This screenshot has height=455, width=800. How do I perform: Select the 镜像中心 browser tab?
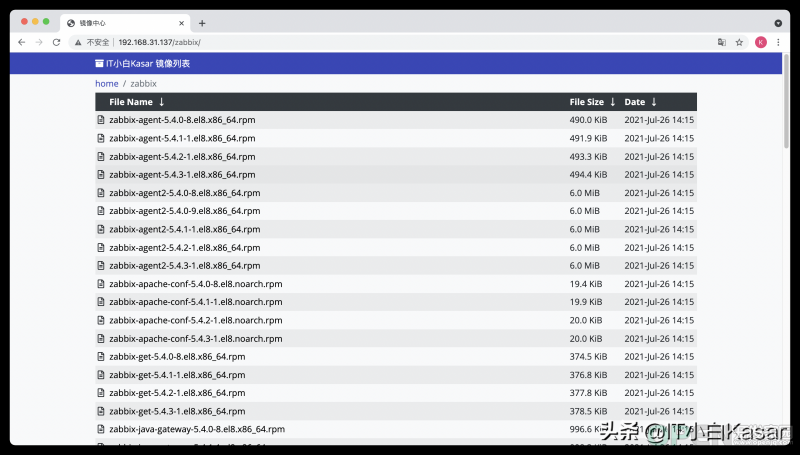click(x=125, y=23)
